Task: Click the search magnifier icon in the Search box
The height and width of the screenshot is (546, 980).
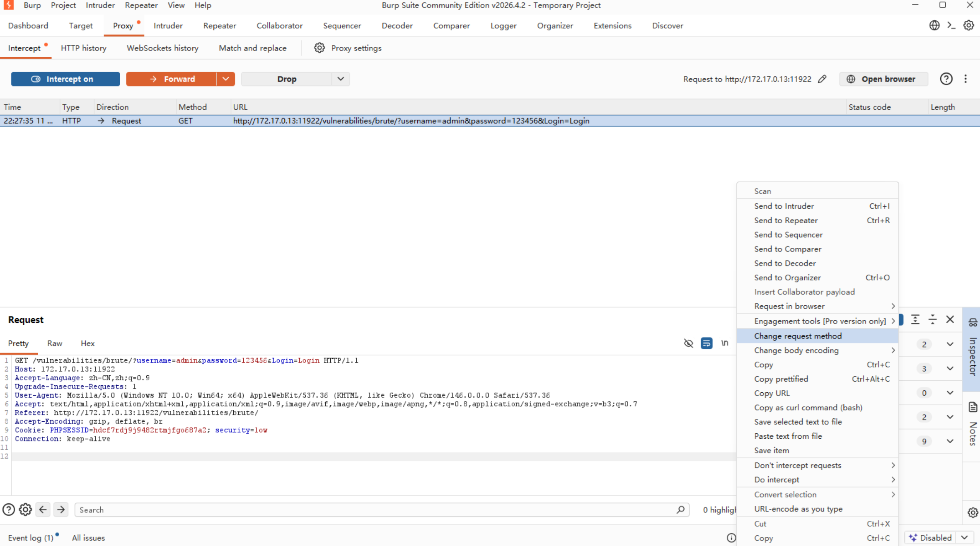Action: click(x=680, y=510)
